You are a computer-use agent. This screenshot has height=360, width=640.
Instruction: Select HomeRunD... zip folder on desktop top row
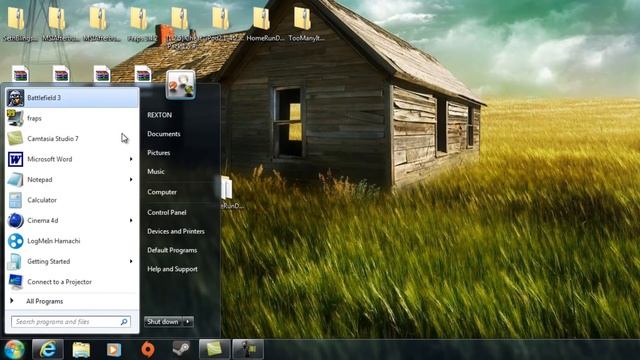pos(264,24)
